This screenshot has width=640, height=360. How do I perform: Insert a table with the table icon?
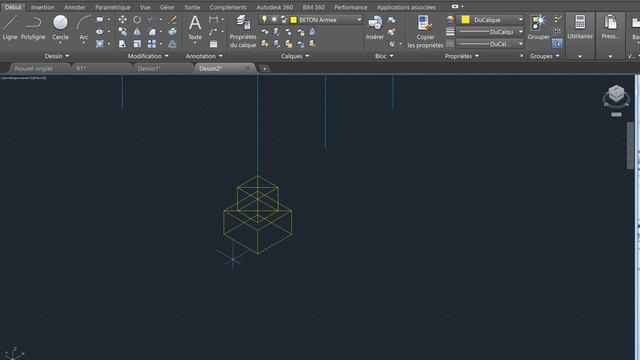click(x=213, y=44)
